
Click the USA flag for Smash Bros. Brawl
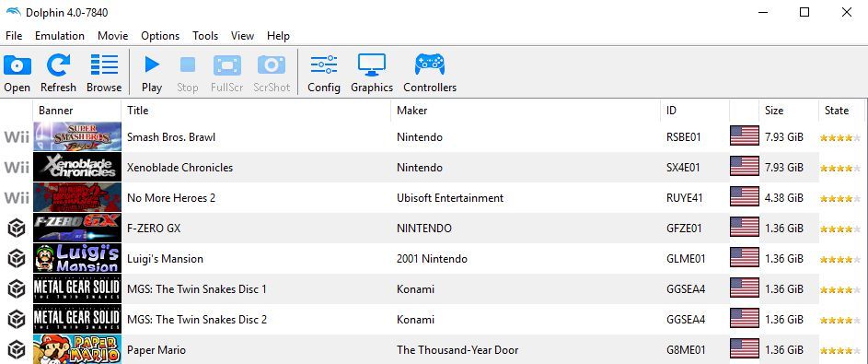(745, 135)
